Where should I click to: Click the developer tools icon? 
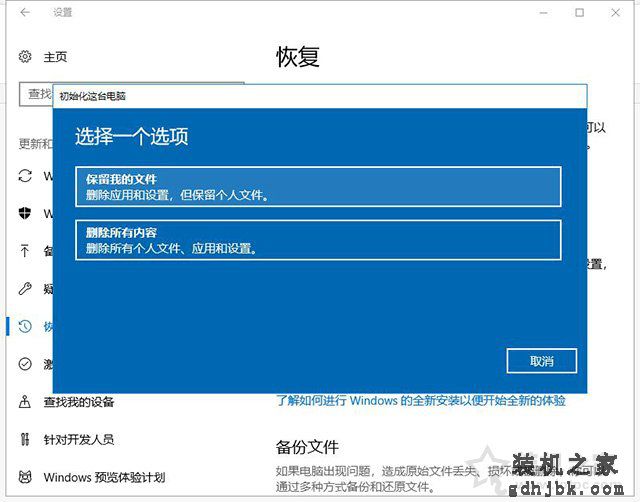(25, 439)
